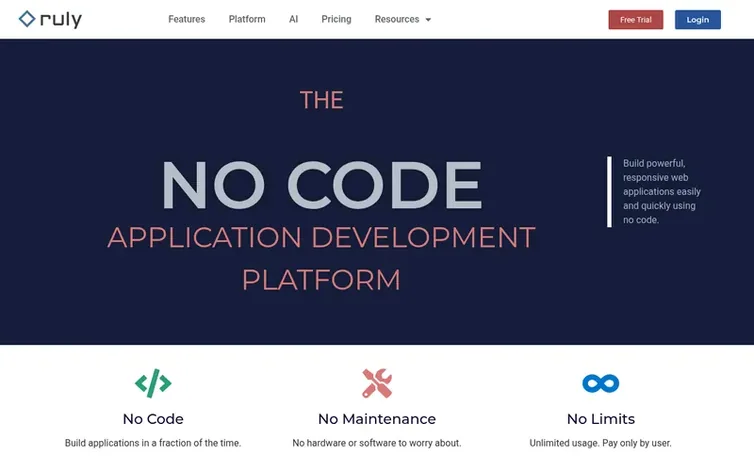Start a Free Trial

(636, 20)
